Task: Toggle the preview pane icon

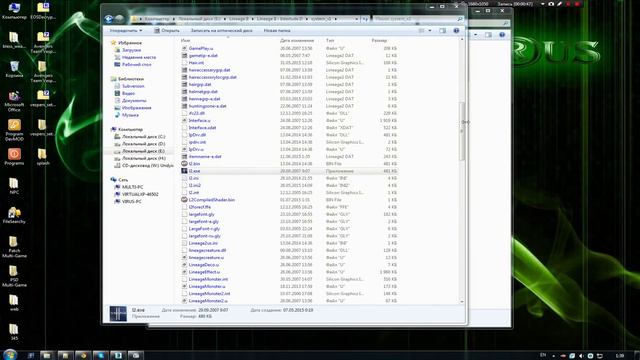Action: tap(442, 31)
